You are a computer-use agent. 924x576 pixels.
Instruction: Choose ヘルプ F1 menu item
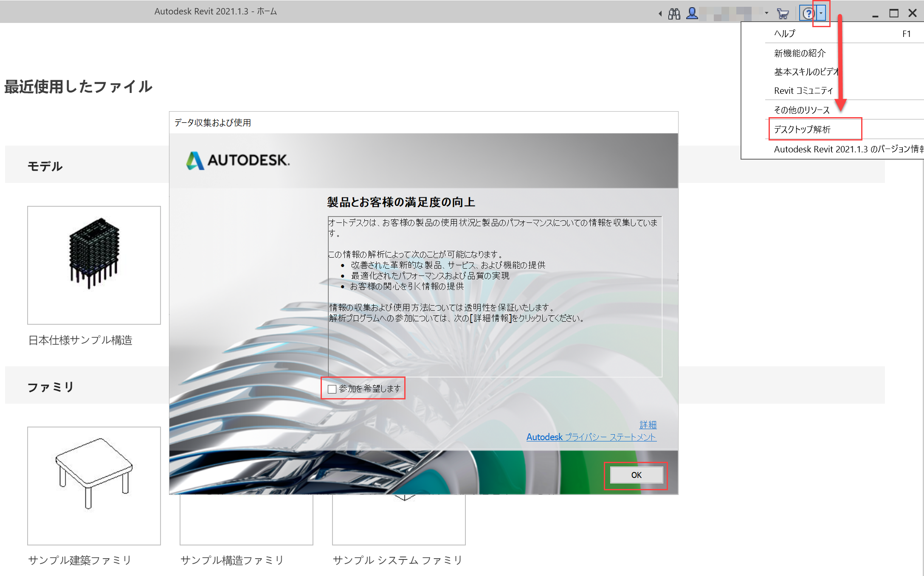click(785, 34)
